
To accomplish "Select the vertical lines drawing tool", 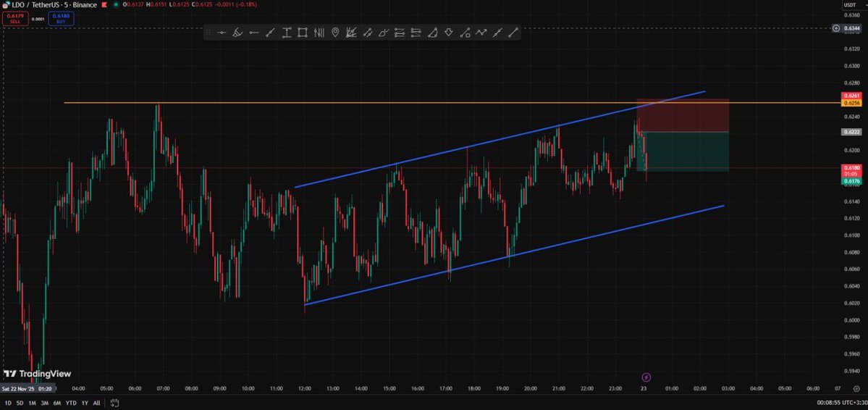I will coord(319,33).
